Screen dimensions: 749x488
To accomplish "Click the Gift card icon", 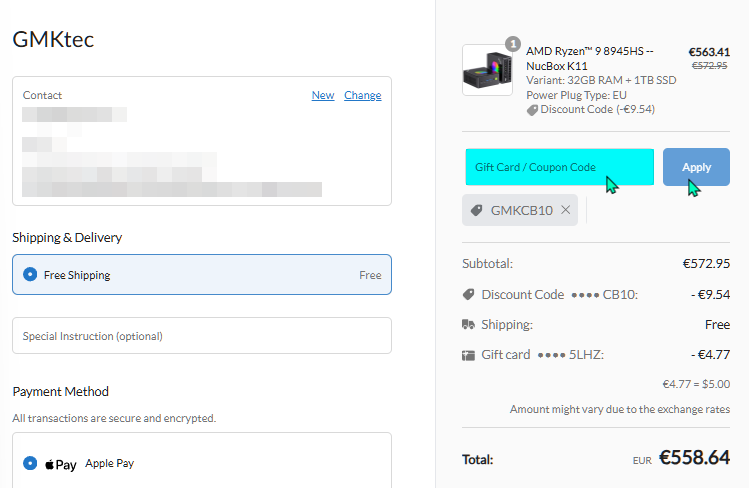I will [x=468, y=355].
